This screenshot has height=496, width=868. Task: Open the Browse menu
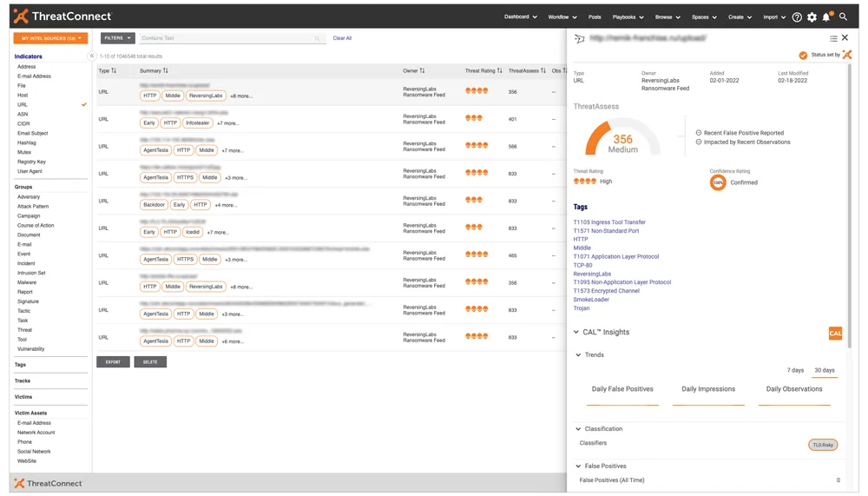[x=667, y=17]
